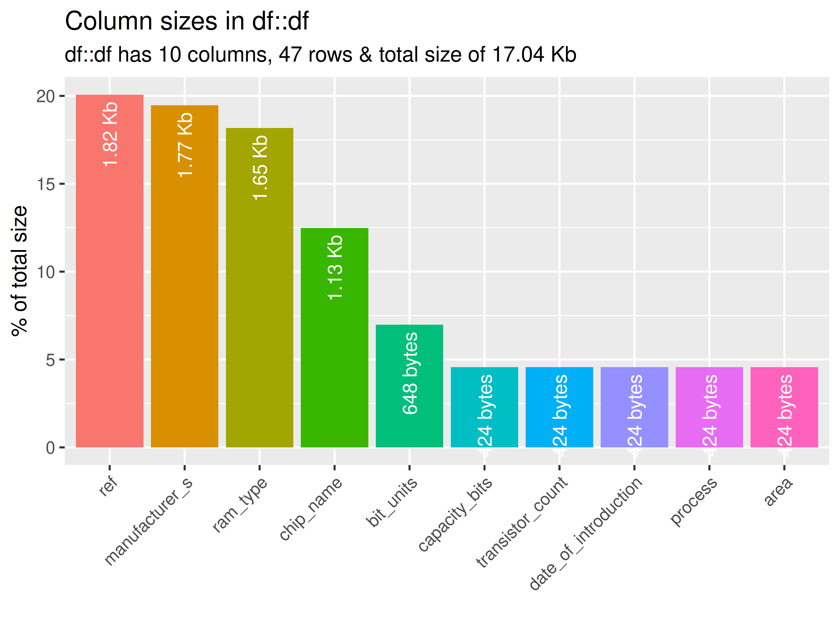The height and width of the screenshot is (631, 840).
Task: Click the 1.13 Kb bar label
Action: coord(335,267)
